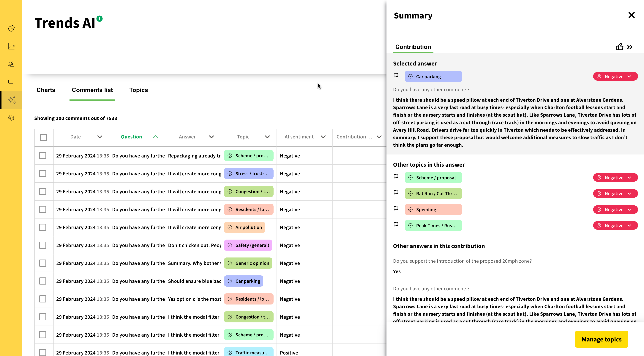This screenshot has height=356, width=644.
Task: Flag the Speeding topic
Action: (x=396, y=209)
